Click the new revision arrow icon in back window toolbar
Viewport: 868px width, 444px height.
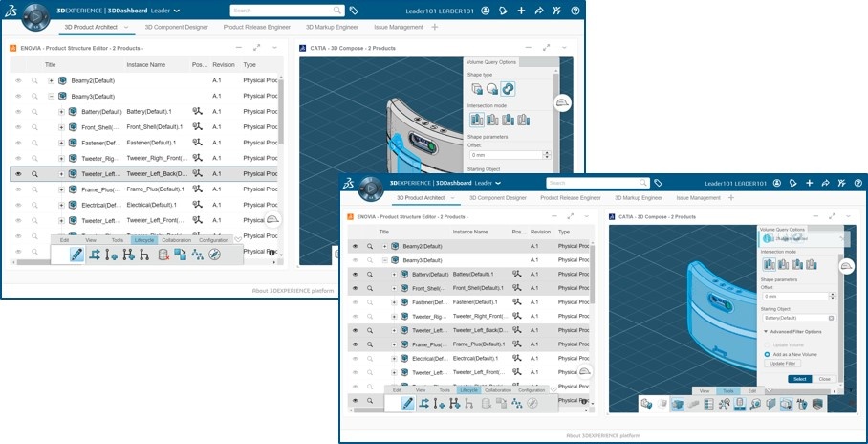95,255
